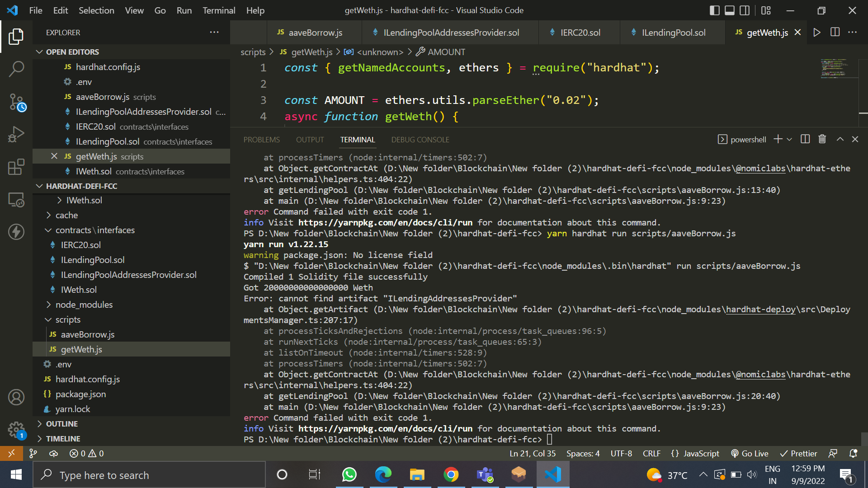Split the editor to the right
This screenshot has width=868, height=488.
point(835,33)
